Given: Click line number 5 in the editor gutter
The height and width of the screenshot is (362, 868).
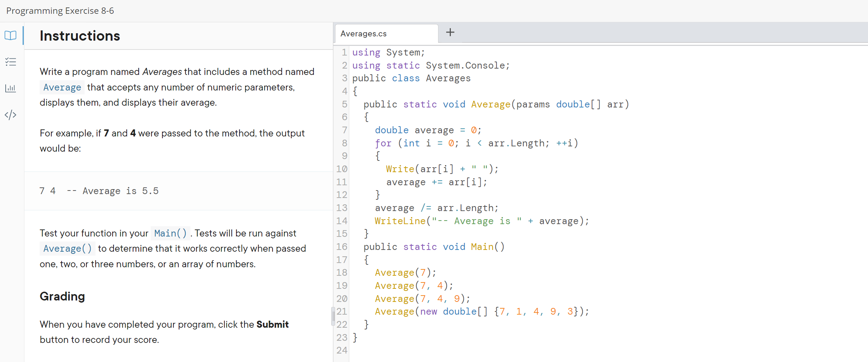Looking at the screenshot, I should tap(344, 104).
